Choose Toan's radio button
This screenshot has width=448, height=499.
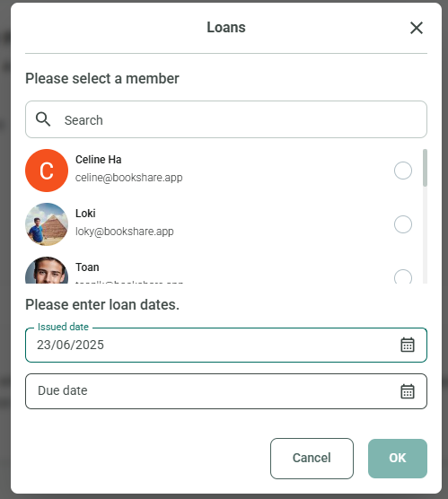pyautogui.click(x=403, y=276)
